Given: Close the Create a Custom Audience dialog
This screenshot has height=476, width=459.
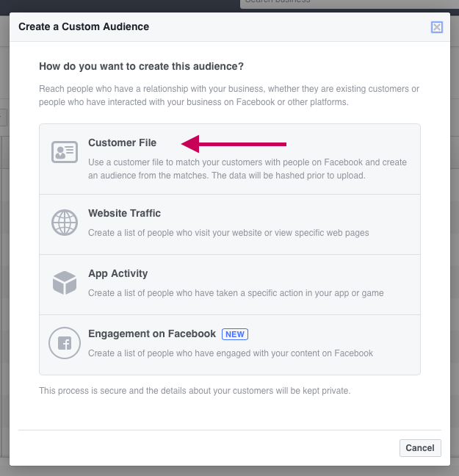Looking at the screenshot, I should [436, 27].
